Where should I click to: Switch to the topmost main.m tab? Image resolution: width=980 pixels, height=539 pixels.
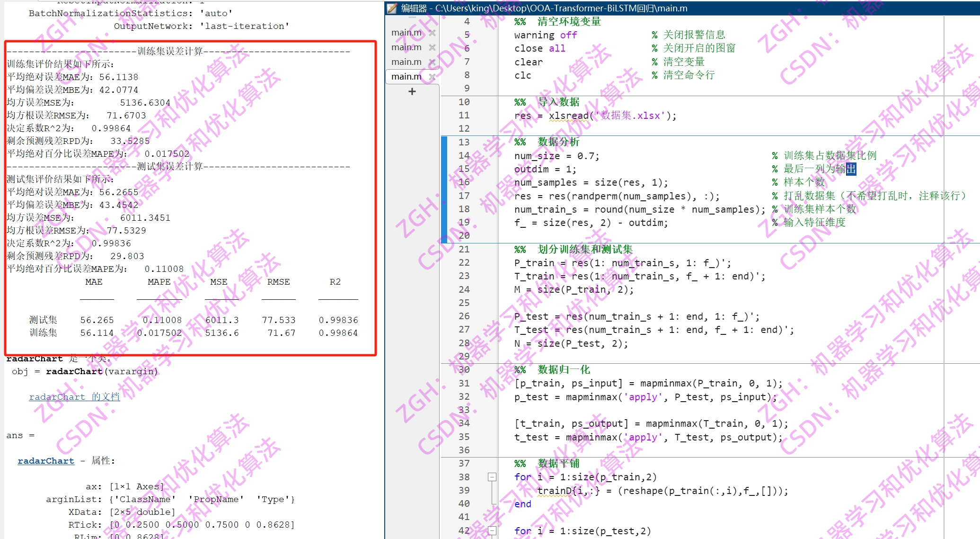pyautogui.click(x=406, y=33)
